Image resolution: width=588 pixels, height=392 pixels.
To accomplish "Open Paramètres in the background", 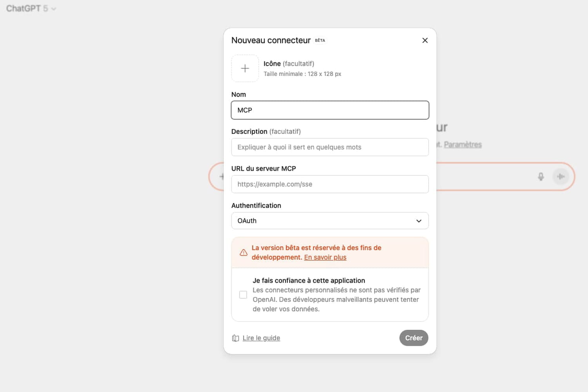I will (463, 144).
